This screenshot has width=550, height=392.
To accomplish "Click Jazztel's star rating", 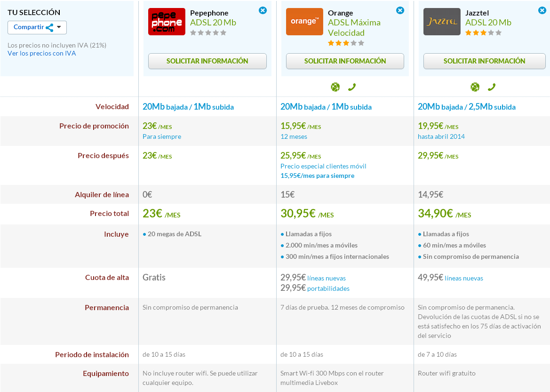I will (484, 32).
